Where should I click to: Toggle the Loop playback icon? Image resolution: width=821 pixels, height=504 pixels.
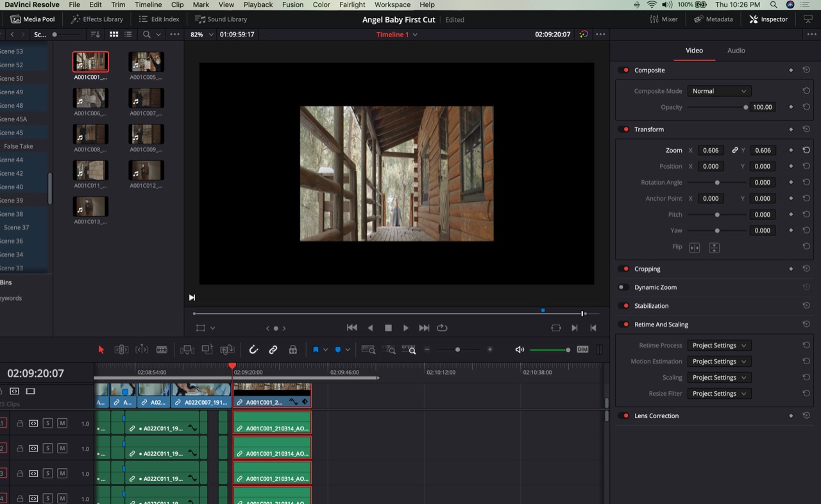tap(442, 328)
